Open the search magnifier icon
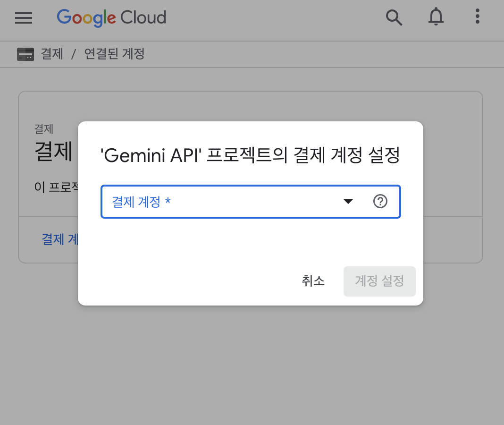The height and width of the screenshot is (425, 504). click(x=394, y=17)
